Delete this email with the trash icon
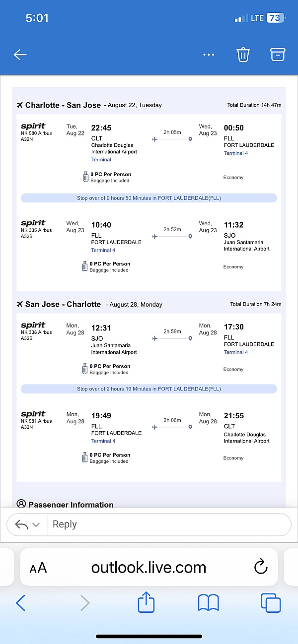 (x=243, y=55)
